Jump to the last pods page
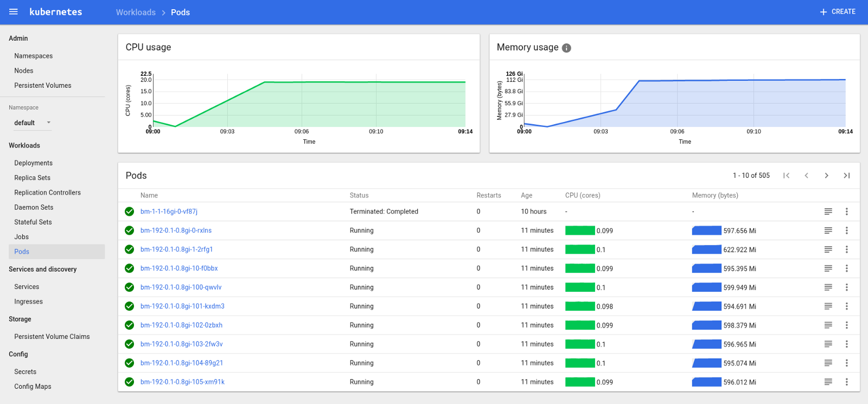 [846, 176]
